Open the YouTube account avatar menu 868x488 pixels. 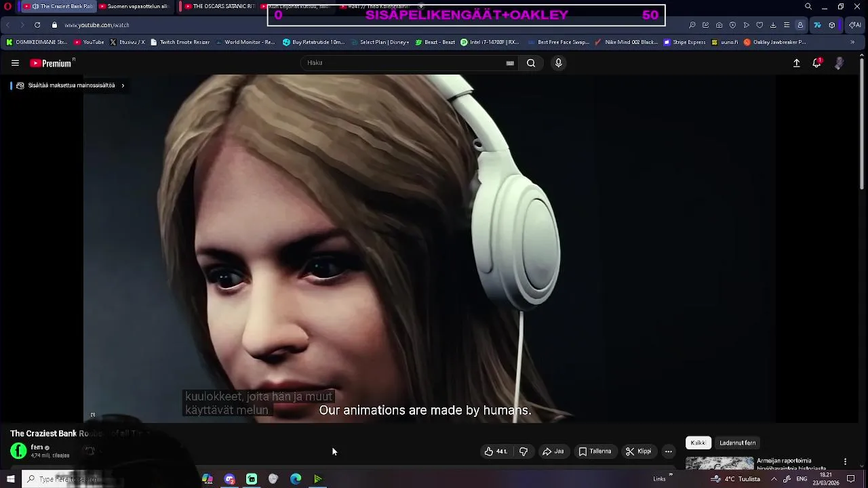[x=839, y=63]
